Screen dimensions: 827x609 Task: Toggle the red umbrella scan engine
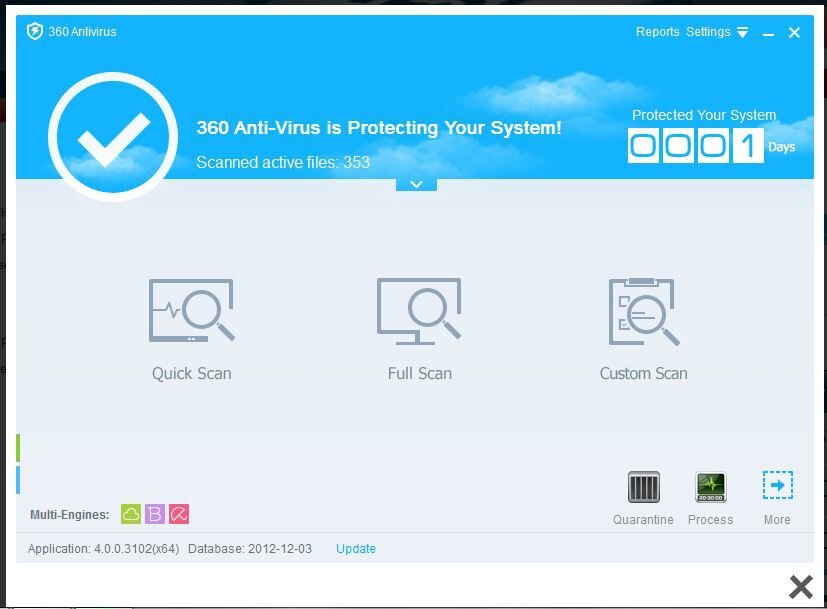179,514
